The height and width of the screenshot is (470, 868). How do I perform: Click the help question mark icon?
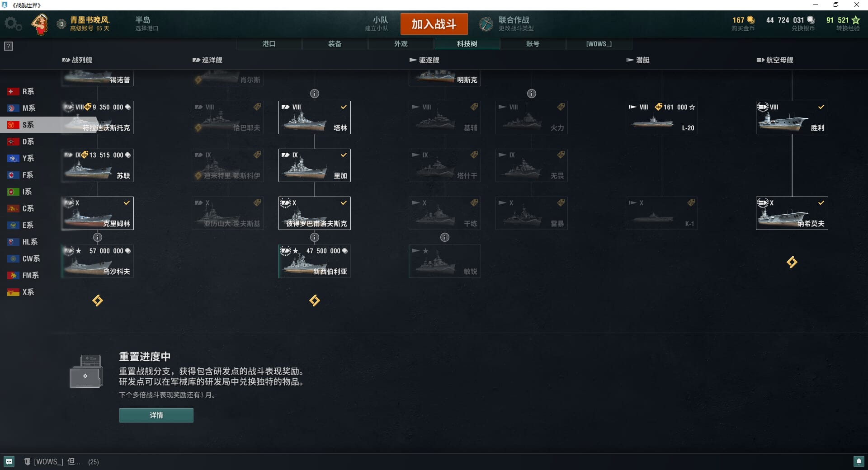[9, 46]
